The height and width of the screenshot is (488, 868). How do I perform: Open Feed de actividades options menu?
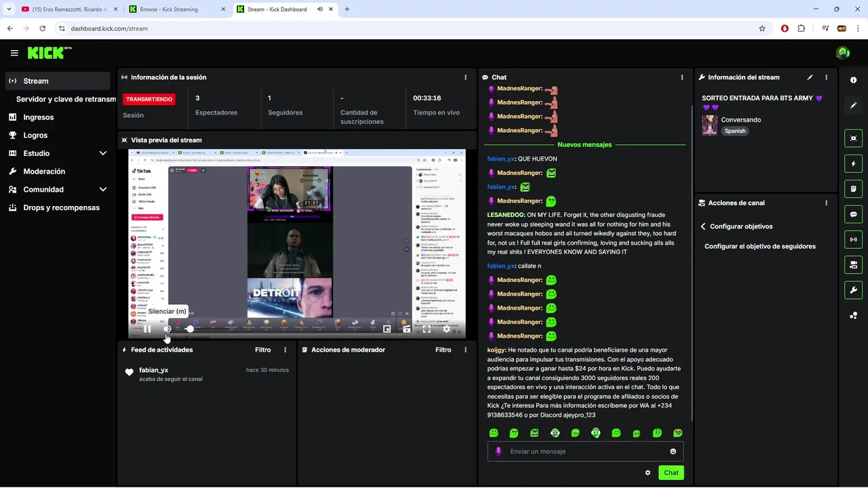(x=285, y=350)
